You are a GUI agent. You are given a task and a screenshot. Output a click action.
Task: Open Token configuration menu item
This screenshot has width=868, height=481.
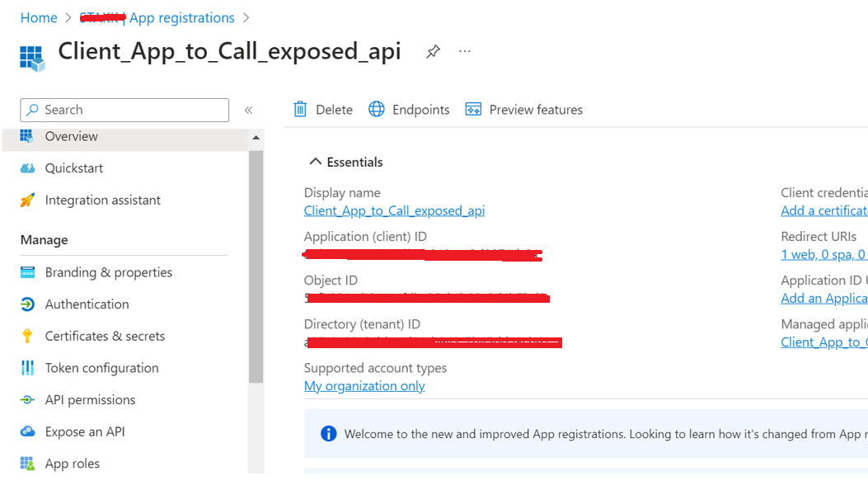pos(102,368)
